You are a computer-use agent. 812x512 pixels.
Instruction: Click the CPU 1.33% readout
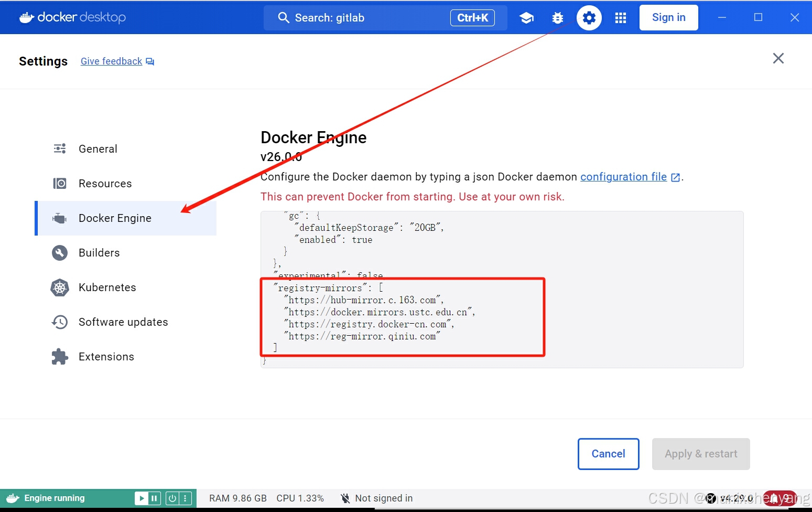click(300, 498)
